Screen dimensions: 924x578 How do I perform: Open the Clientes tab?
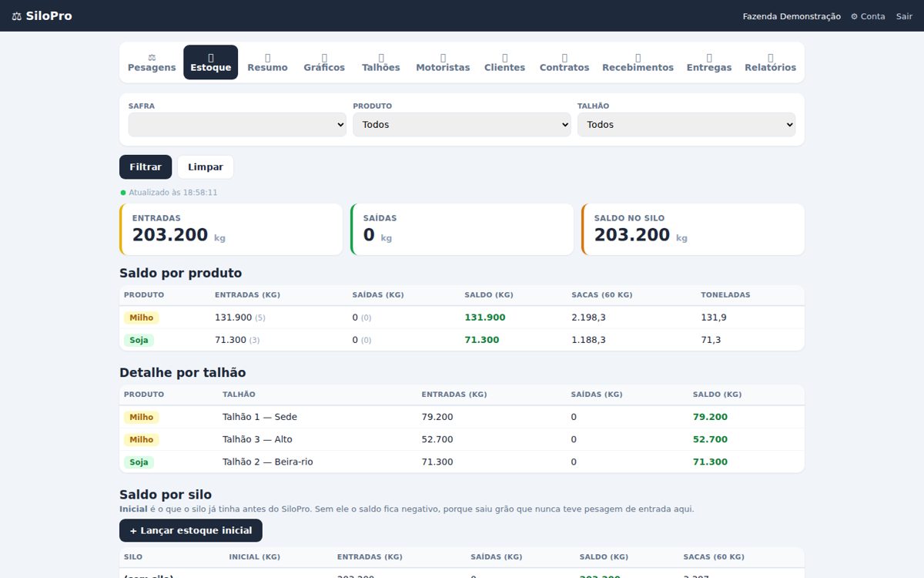click(x=505, y=62)
